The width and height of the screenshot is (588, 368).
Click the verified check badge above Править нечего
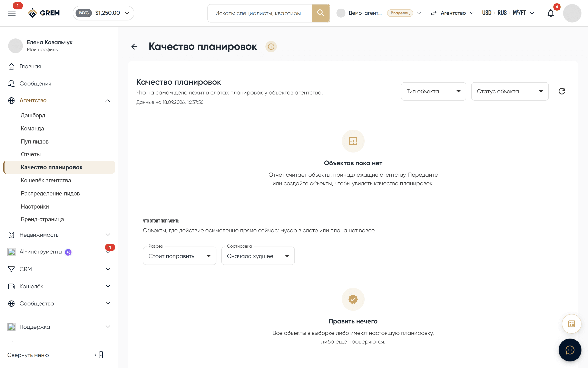(x=353, y=299)
